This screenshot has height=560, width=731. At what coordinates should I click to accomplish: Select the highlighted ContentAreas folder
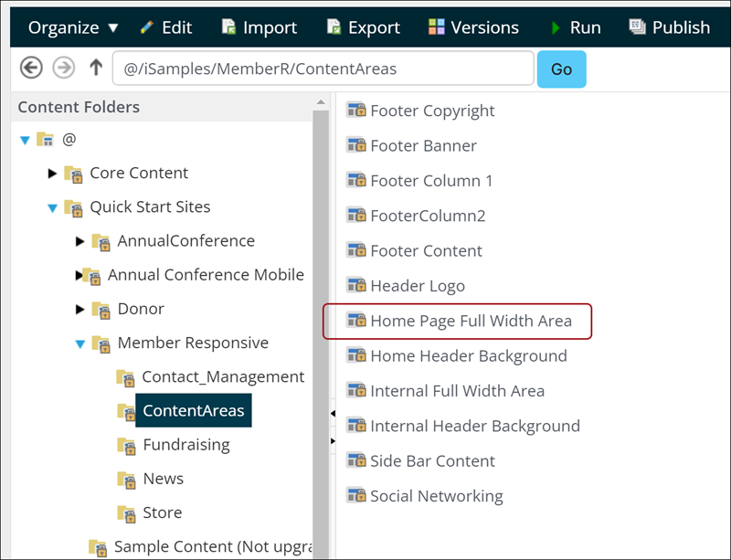click(194, 411)
